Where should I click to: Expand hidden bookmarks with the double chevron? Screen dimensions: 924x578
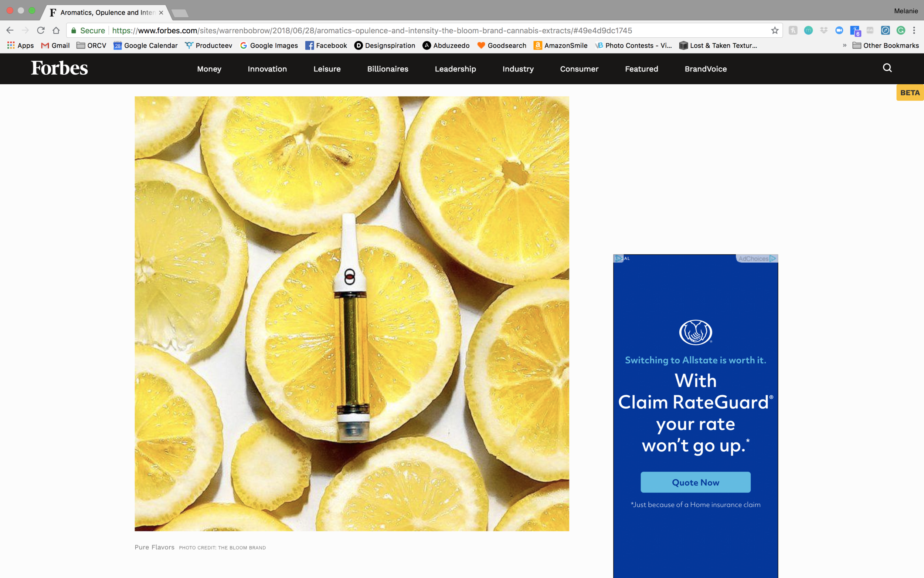(845, 45)
